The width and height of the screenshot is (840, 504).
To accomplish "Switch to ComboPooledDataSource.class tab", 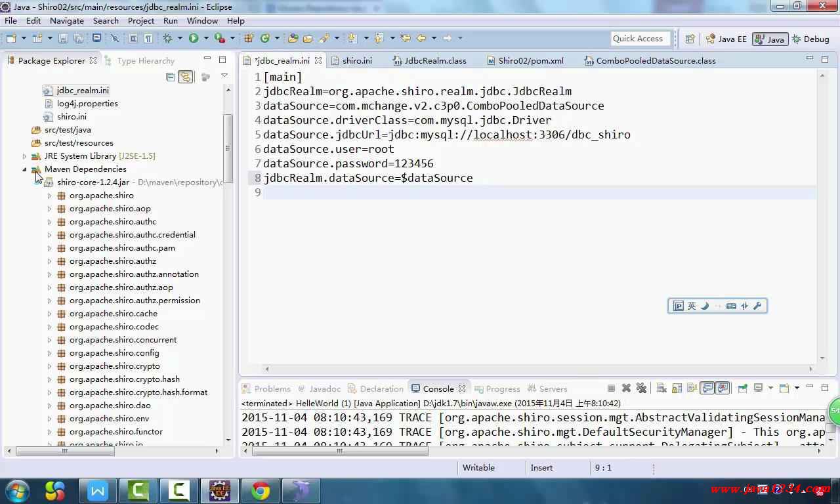I will coord(650,60).
